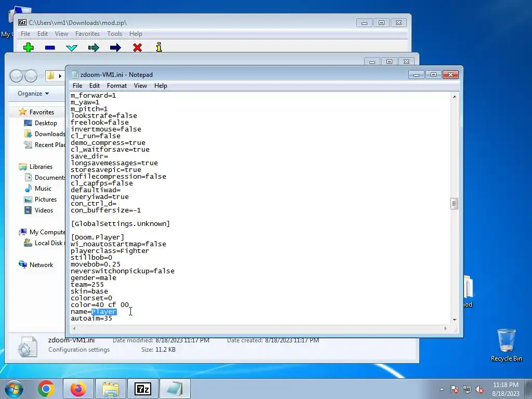Click the network tray icon
Image resolution: width=532 pixels, height=399 pixels.
point(467,389)
